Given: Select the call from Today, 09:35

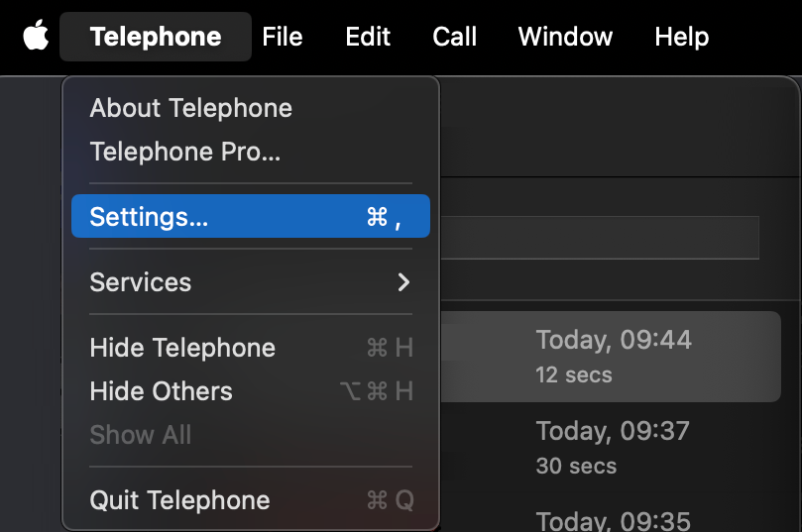Looking at the screenshot, I should [x=614, y=519].
